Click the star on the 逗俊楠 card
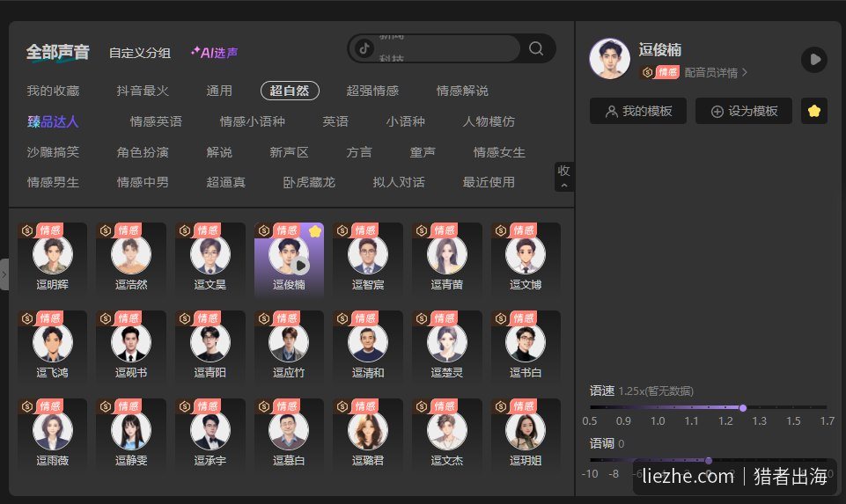This screenshot has height=504, width=846. [315, 231]
